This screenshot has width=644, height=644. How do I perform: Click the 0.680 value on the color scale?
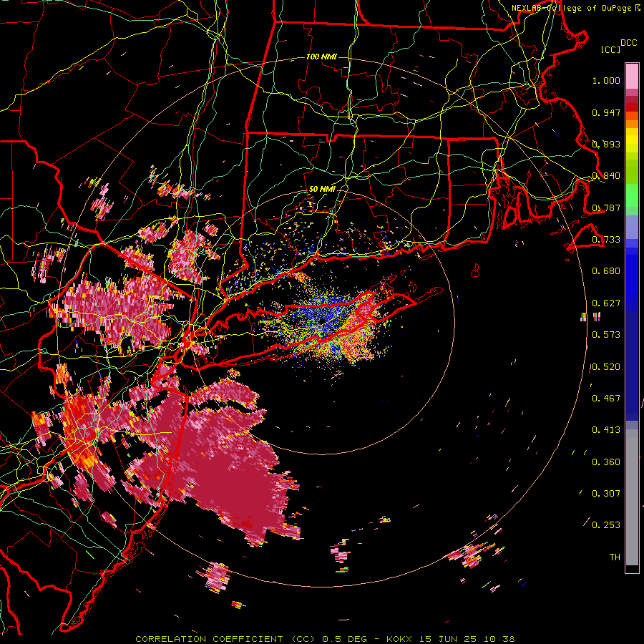[x=606, y=271]
